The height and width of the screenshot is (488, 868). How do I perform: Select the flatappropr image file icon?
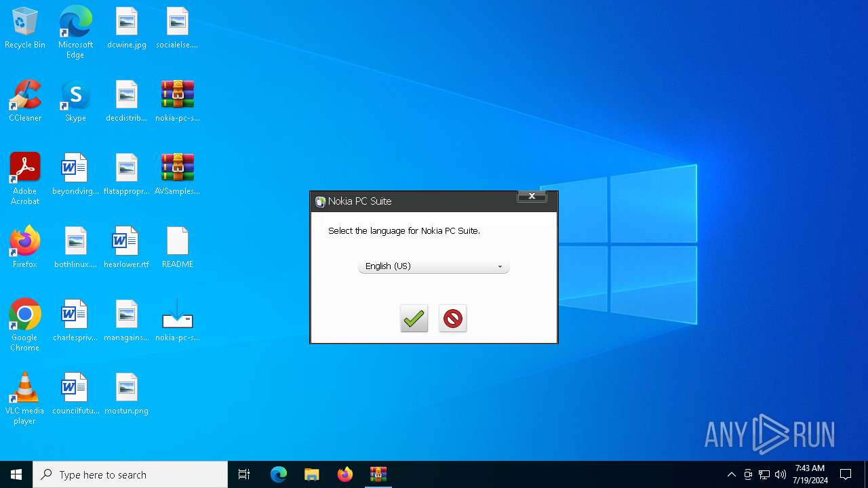(x=127, y=175)
